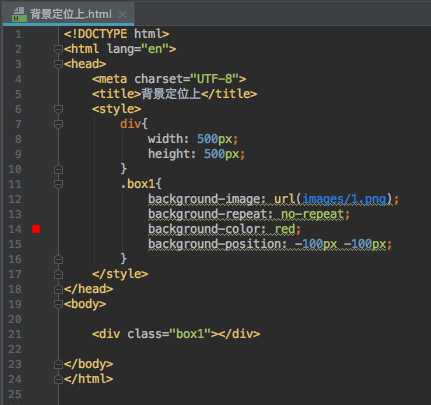Fold the div rule on line 7
This screenshot has width=431, height=405.
58,124
